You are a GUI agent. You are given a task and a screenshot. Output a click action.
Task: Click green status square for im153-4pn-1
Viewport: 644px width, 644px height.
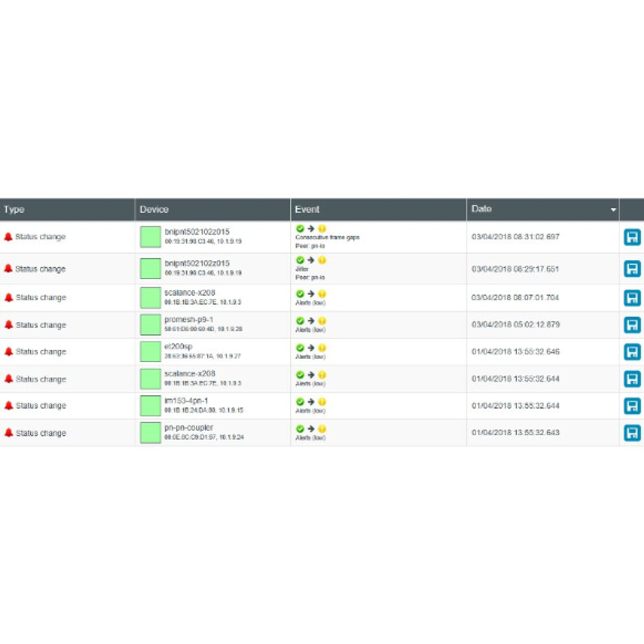pyautogui.click(x=150, y=406)
